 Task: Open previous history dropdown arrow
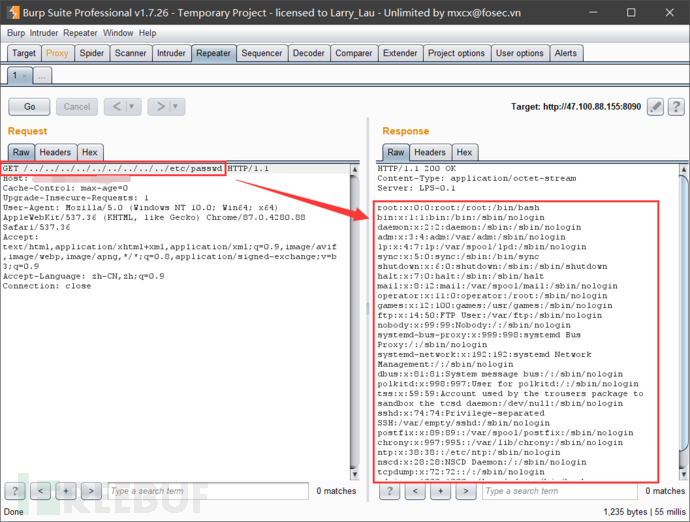click(x=132, y=107)
